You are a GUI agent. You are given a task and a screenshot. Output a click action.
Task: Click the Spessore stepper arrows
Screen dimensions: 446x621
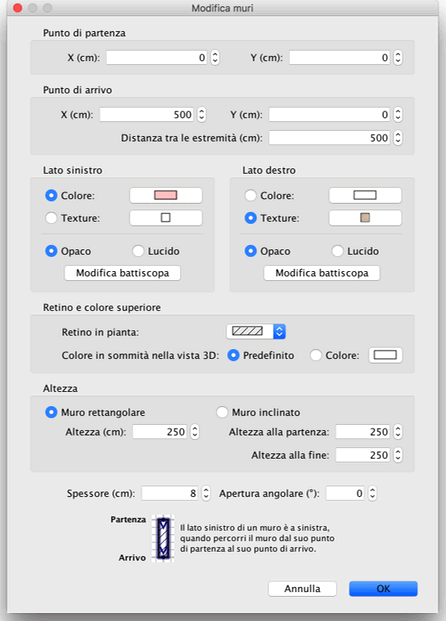pos(206,493)
